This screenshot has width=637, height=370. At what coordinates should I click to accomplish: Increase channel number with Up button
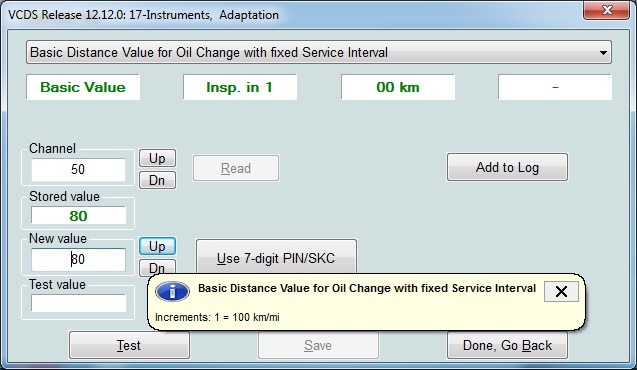pos(157,158)
